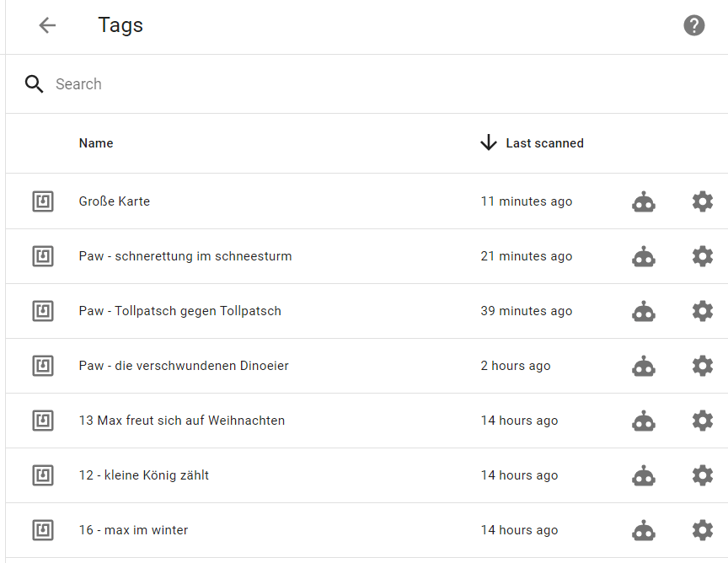Click the search magnifier icon
Viewport: 728px width, 563px height.
click(x=34, y=84)
